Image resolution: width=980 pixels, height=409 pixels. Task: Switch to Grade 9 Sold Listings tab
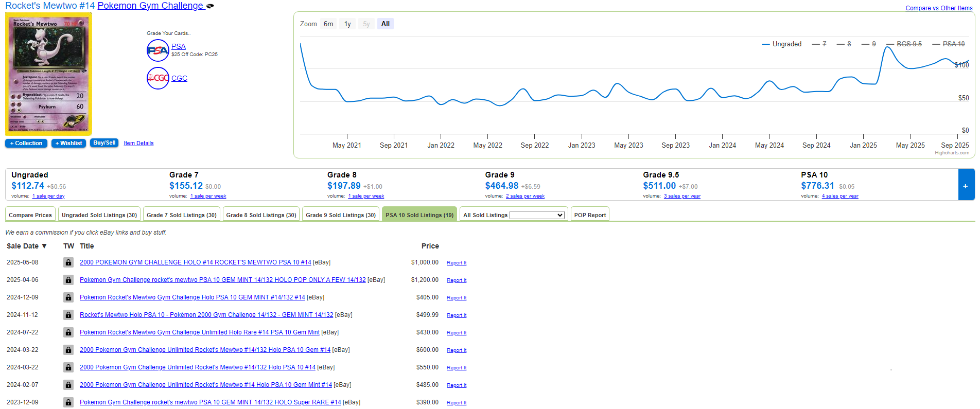tap(341, 215)
